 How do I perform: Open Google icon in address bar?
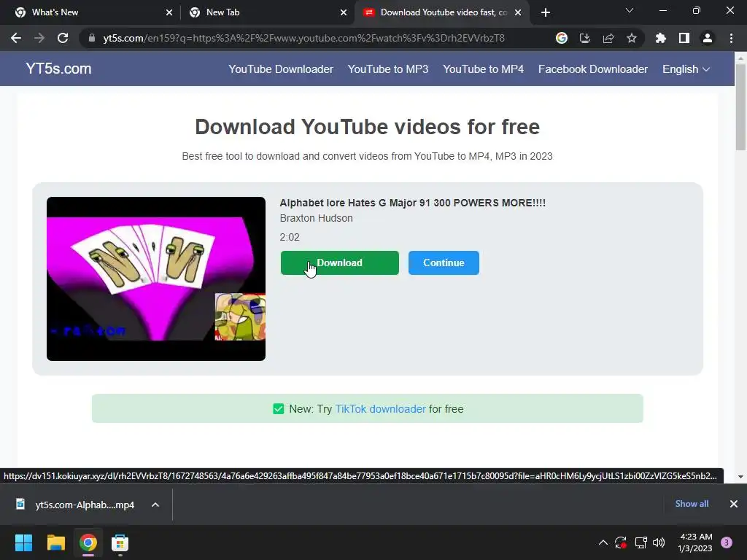[562, 38]
